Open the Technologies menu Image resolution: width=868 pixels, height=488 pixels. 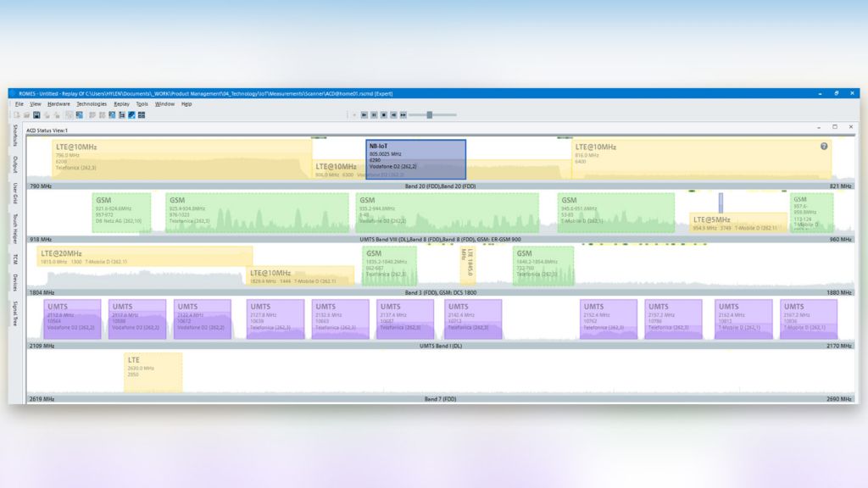pos(92,103)
